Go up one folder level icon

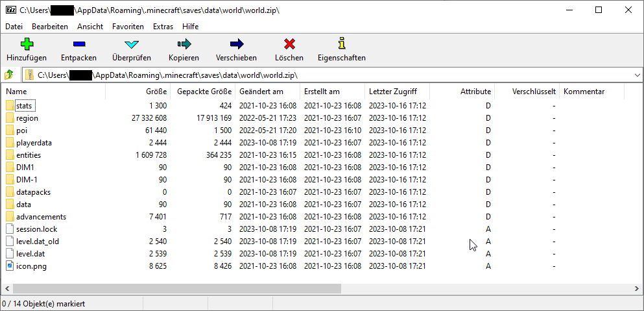click(9, 75)
